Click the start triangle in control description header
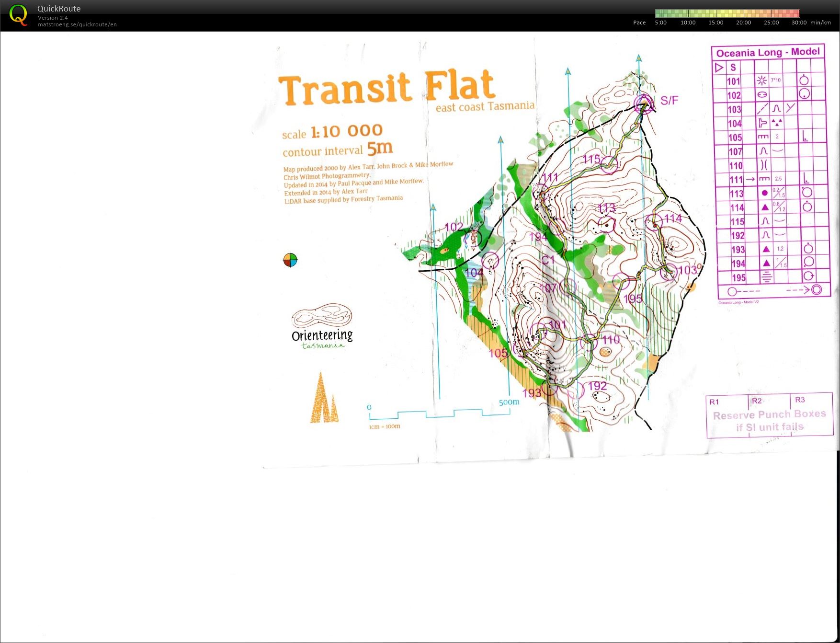The height and width of the screenshot is (643, 840). (x=719, y=68)
